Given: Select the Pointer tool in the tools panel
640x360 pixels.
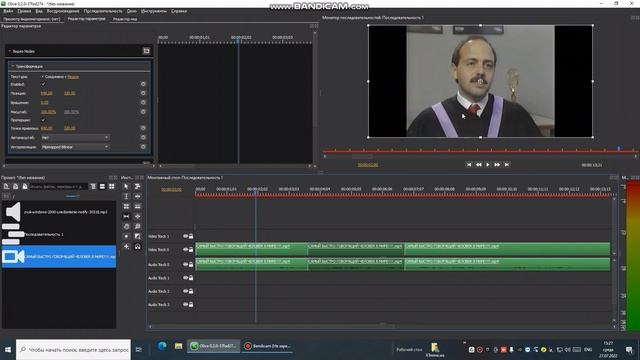Looking at the screenshot, I should (126, 187).
